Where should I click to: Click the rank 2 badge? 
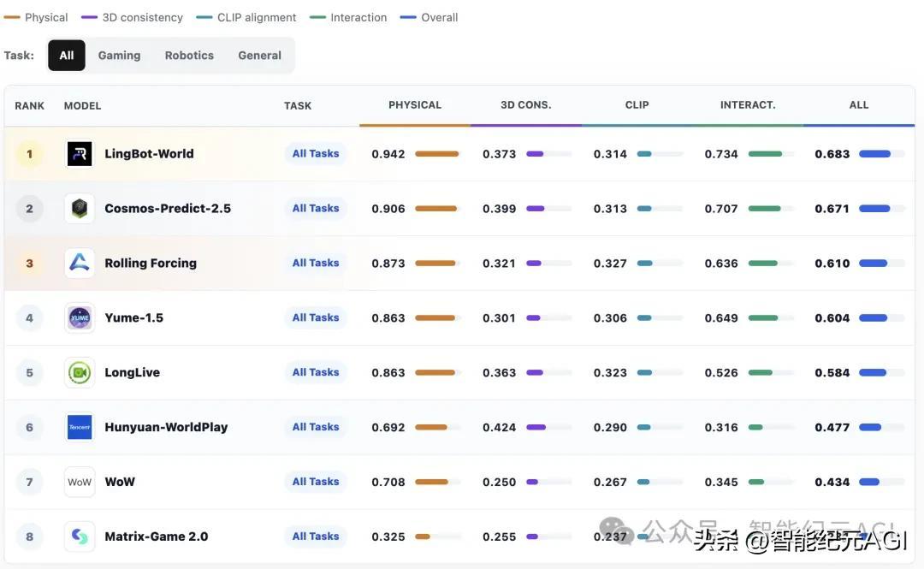[x=29, y=209]
